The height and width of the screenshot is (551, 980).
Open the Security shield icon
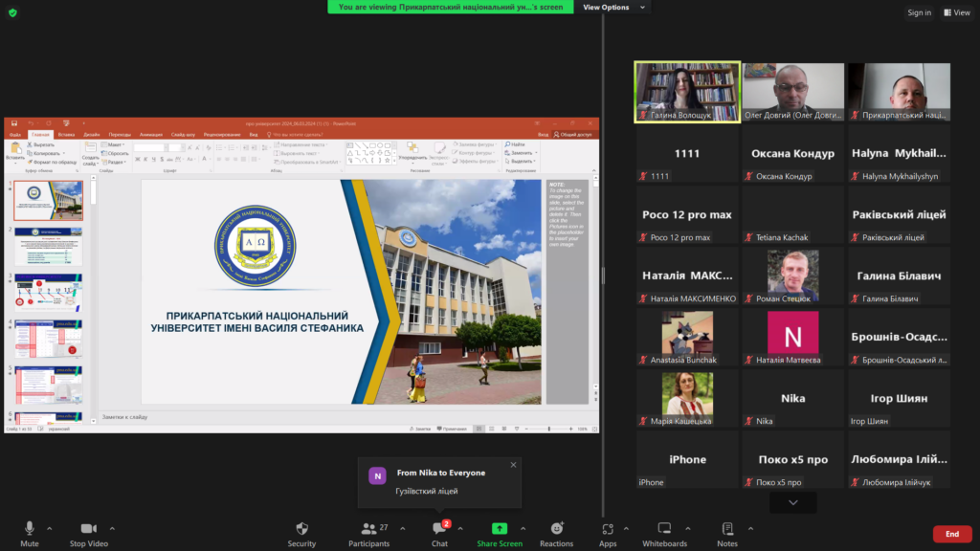pos(301,529)
